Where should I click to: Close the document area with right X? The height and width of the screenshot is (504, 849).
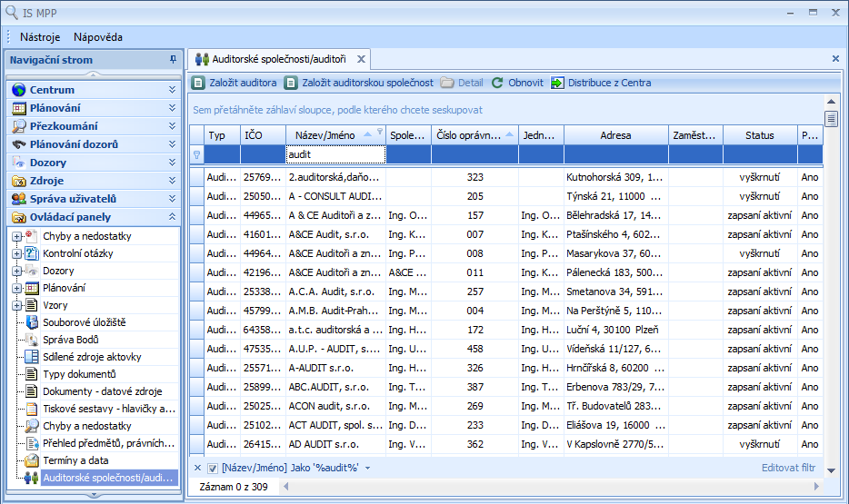[x=835, y=58]
